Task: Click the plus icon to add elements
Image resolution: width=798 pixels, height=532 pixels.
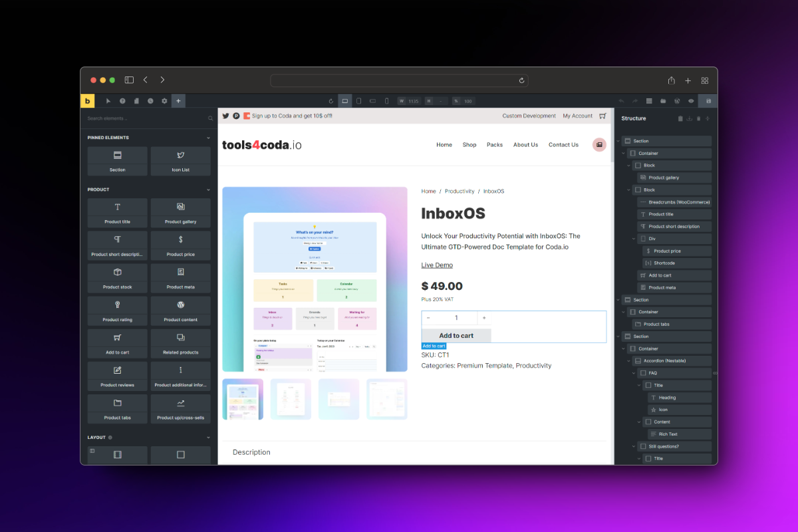Action: tap(178, 101)
